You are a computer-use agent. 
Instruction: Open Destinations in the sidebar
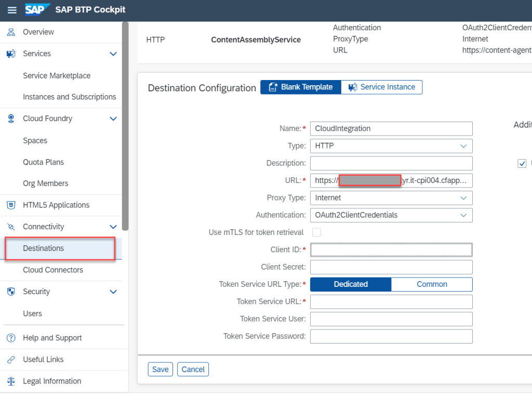pyautogui.click(x=44, y=248)
